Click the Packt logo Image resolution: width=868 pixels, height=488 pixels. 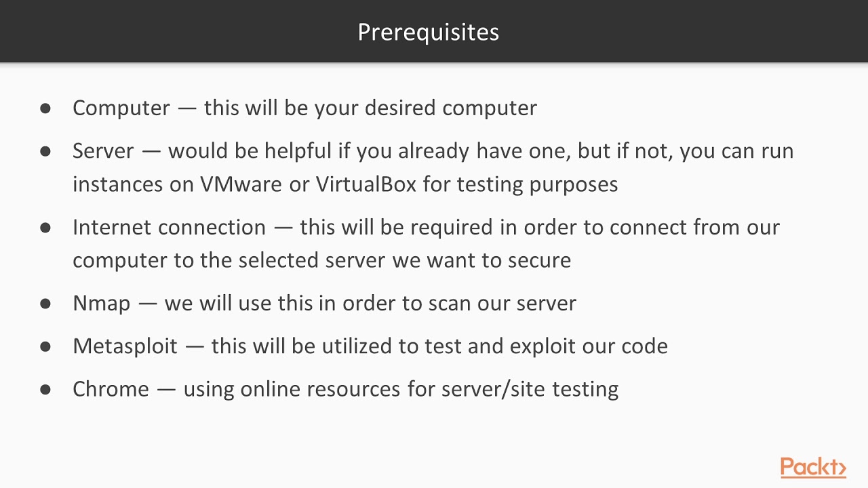pyautogui.click(x=812, y=468)
